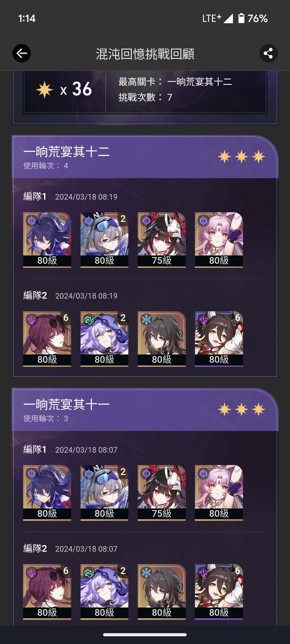Open ice element black-haired character in stage 十二 Team 2

pyautogui.click(x=162, y=339)
